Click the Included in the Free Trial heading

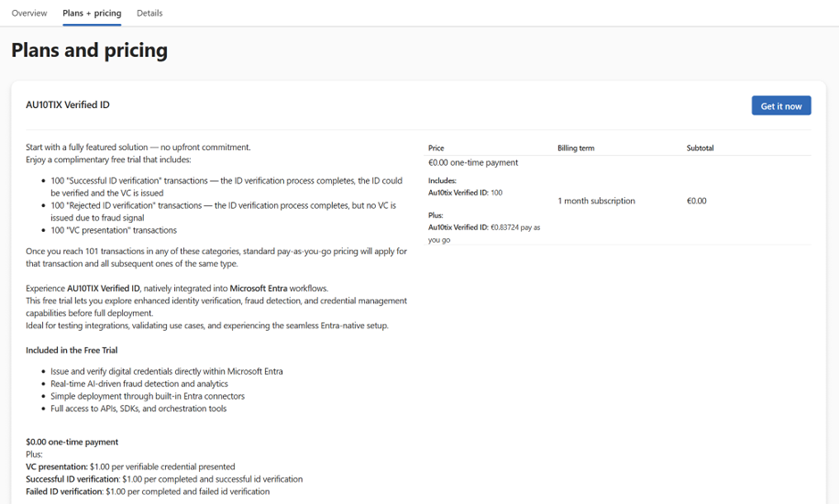[x=71, y=351]
